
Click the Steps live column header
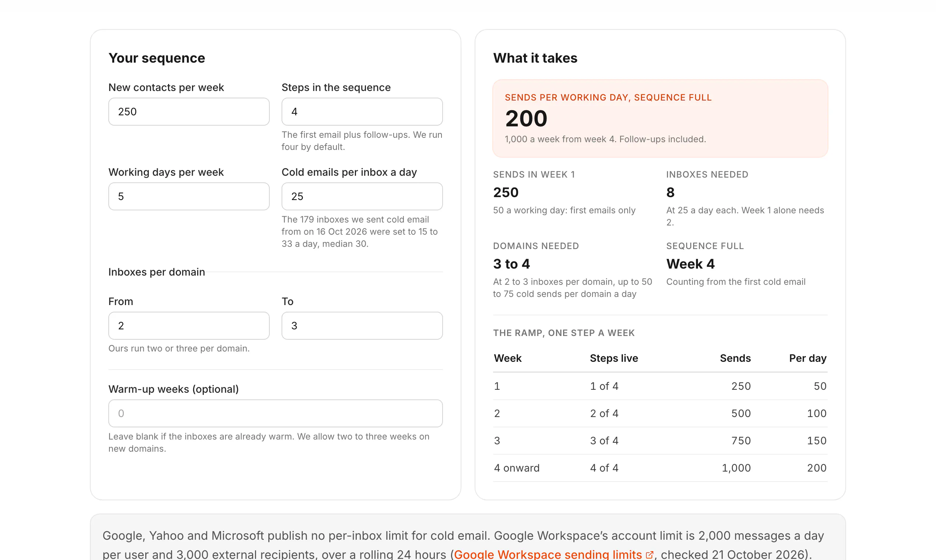pyautogui.click(x=614, y=358)
